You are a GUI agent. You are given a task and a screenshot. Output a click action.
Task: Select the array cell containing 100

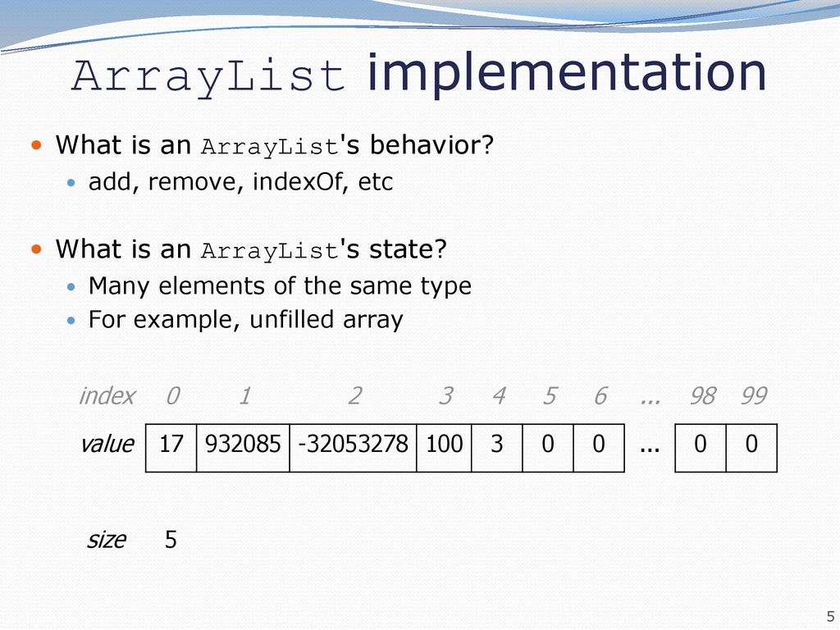[x=444, y=448]
